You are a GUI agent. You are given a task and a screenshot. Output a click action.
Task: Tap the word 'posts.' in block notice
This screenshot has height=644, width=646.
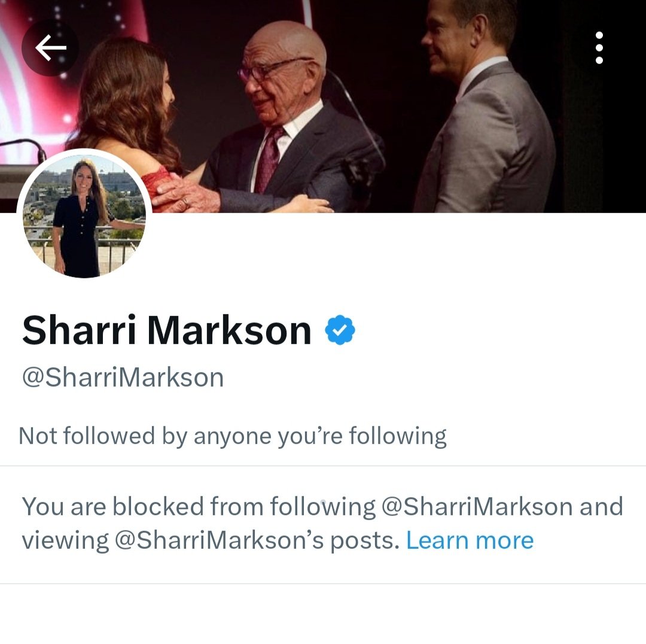(x=365, y=540)
